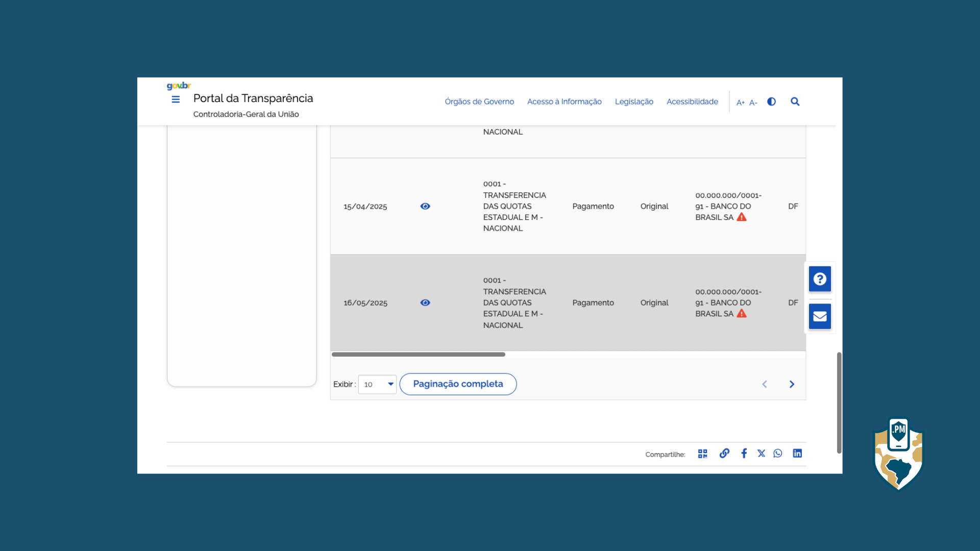Share page on WhatsApp
This screenshot has width=980, height=551.
(777, 453)
